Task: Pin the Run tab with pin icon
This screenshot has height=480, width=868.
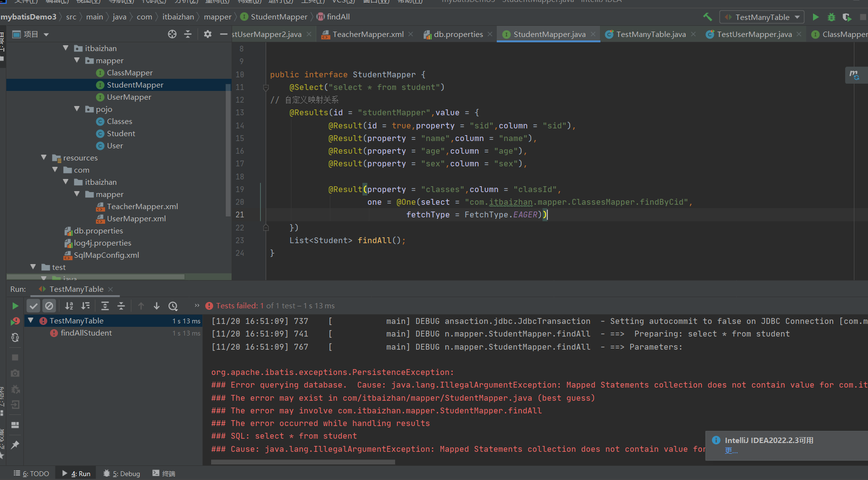Action: [x=15, y=444]
